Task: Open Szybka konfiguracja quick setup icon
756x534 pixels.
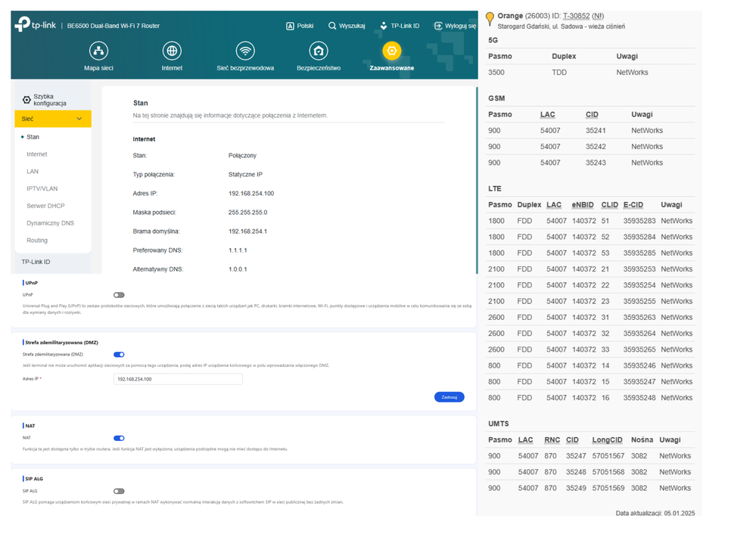Action: [26, 100]
